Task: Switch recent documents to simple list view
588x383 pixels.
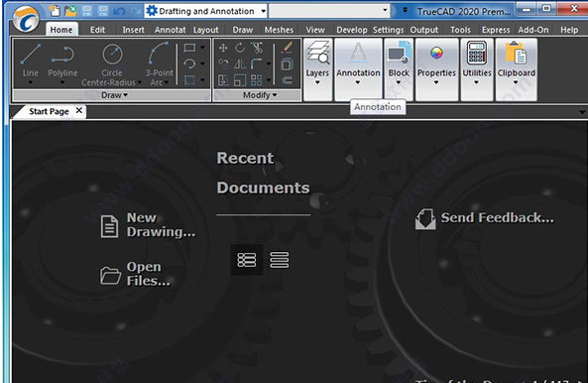Action: tap(280, 260)
